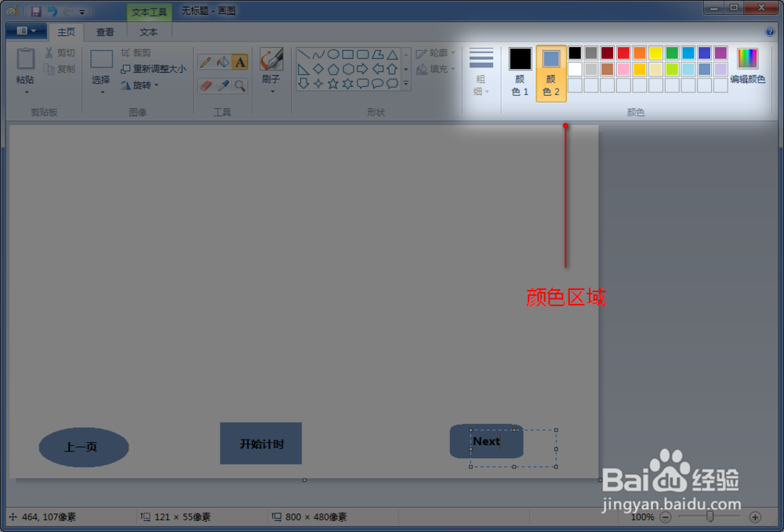The width and height of the screenshot is (784, 532).
Task: Pick the purple color swatch
Action: pos(720,53)
